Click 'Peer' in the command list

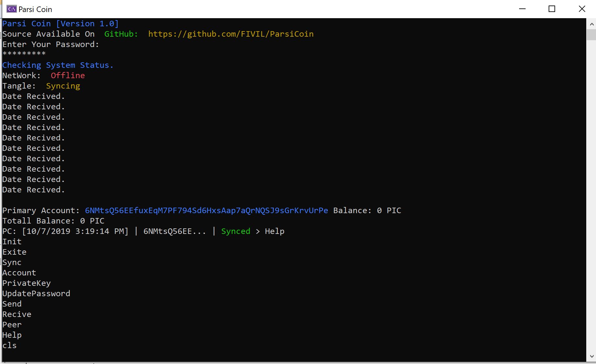[x=12, y=325]
